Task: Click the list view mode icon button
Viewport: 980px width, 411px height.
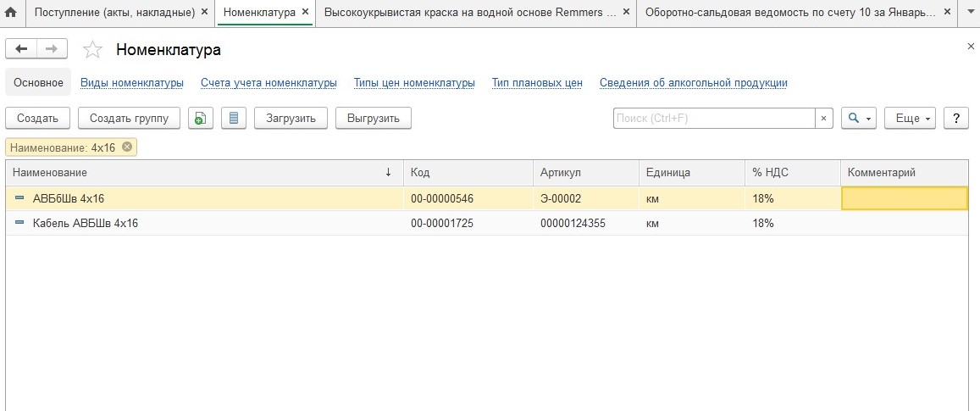Action: tap(233, 119)
